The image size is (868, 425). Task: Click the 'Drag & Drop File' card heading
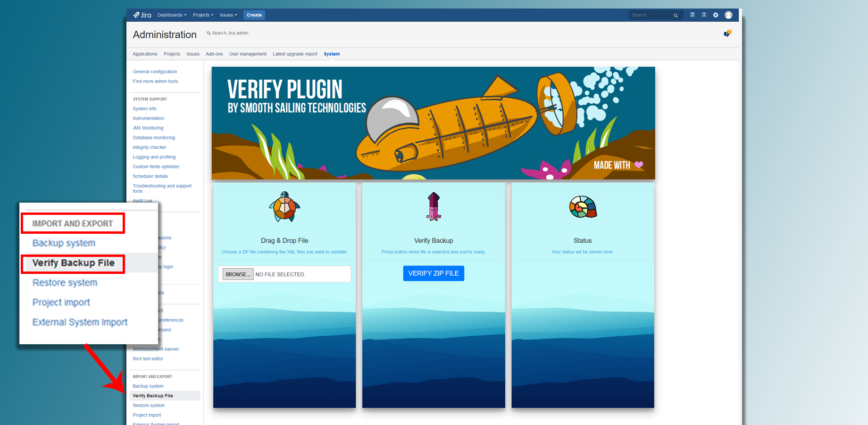click(284, 240)
